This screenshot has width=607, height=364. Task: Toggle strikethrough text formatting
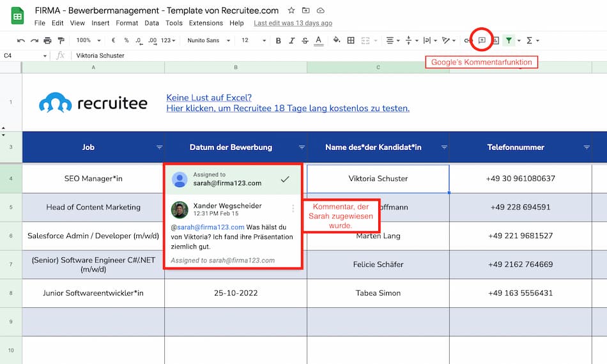coord(305,40)
